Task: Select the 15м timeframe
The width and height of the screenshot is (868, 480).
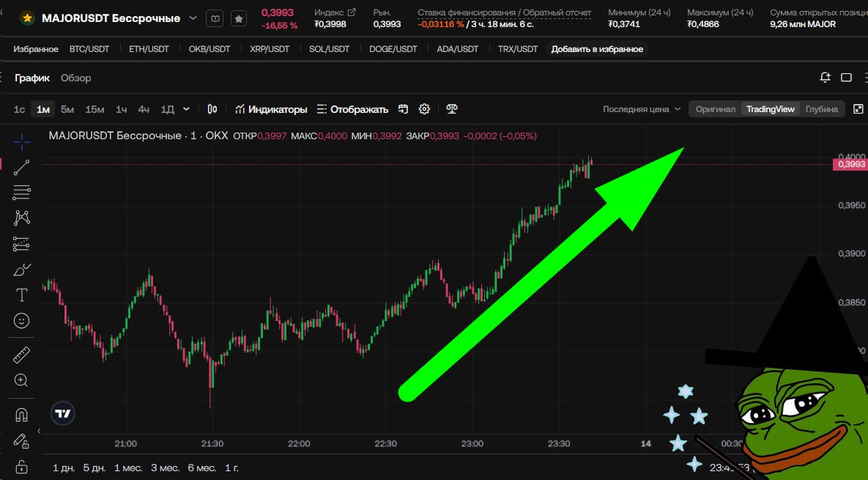Action: (x=94, y=110)
